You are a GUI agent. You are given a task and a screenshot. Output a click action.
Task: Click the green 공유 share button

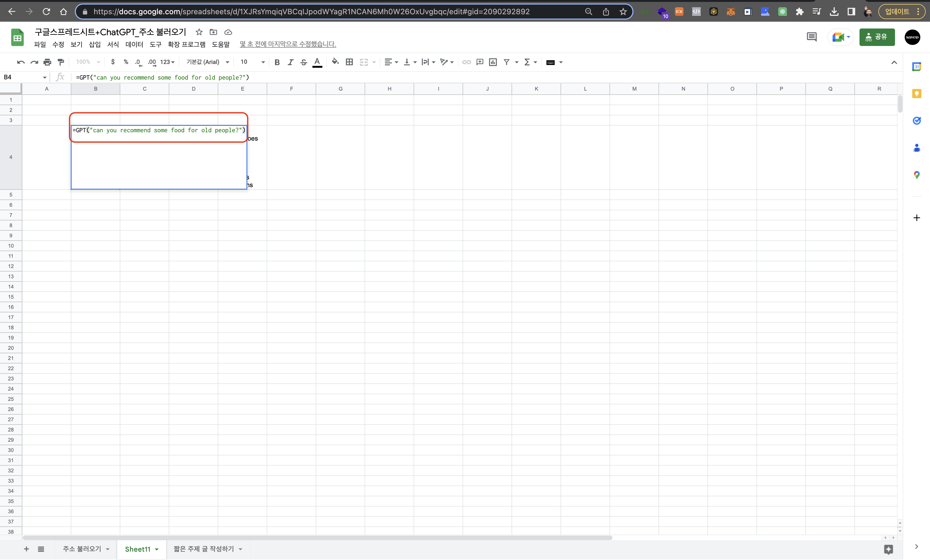(x=877, y=37)
